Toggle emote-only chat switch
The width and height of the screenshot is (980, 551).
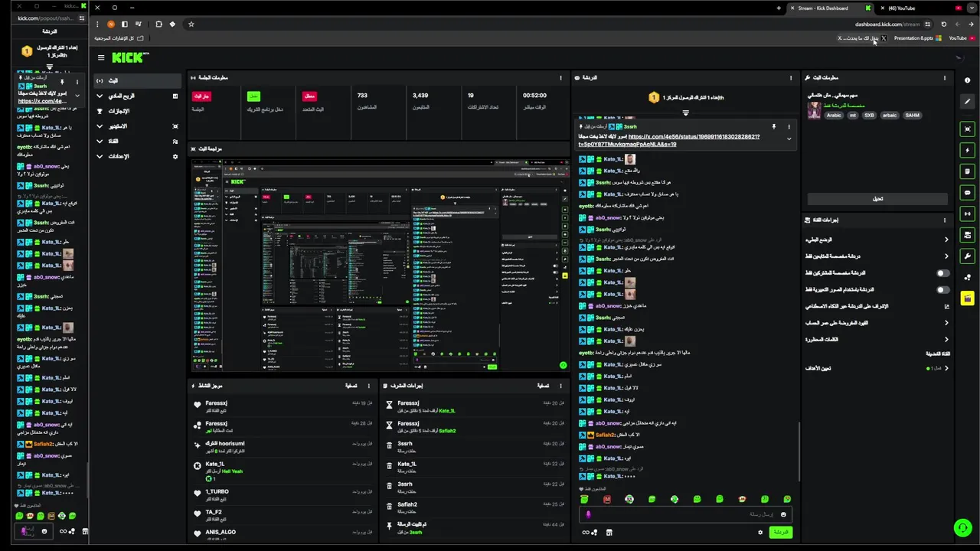click(942, 290)
